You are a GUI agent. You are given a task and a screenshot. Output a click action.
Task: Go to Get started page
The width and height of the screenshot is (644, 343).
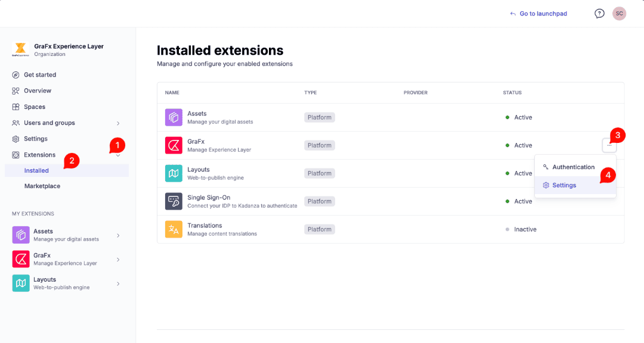[40, 74]
